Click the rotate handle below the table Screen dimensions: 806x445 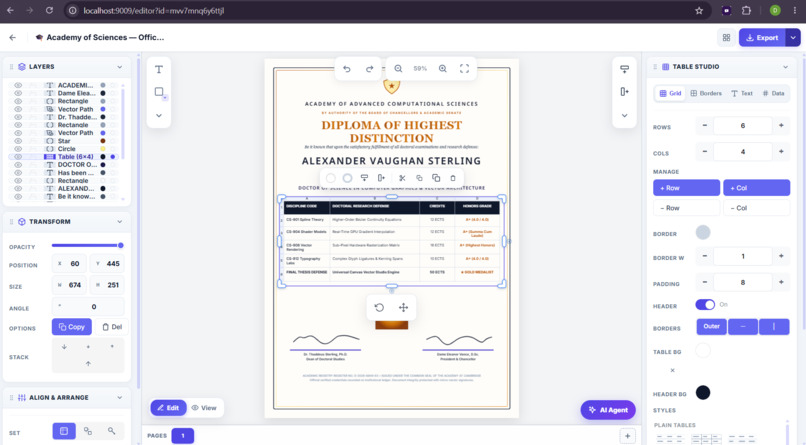[379, 307]
